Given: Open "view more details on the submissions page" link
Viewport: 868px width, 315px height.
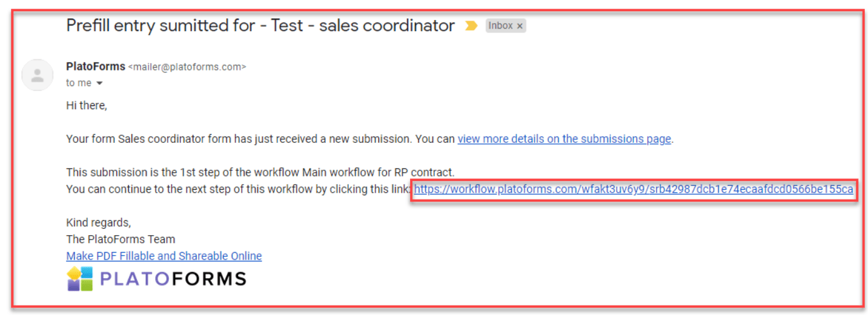Looking at the screenshot, I should 564,139.
